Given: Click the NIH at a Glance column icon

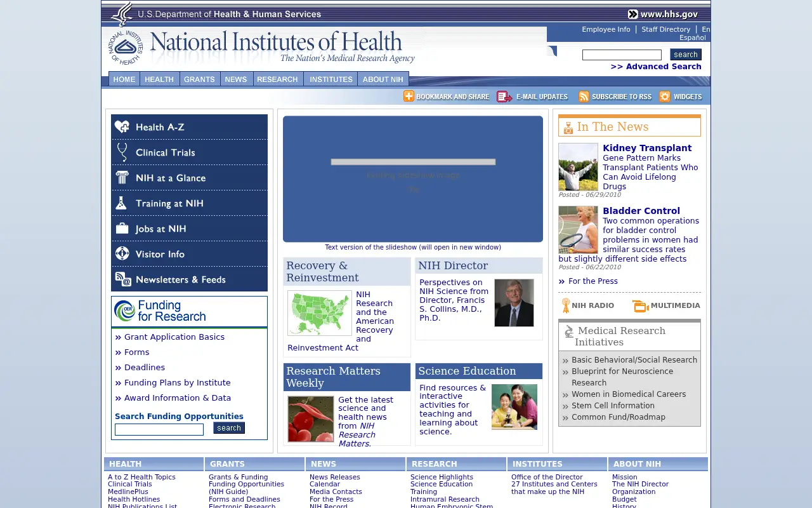Looking at the screenshot, I should point(122,178).
